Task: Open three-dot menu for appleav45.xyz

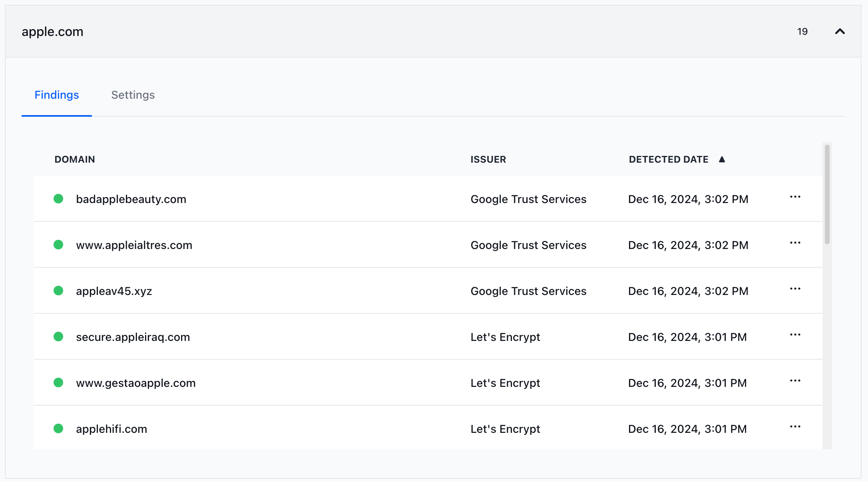Action: [795, 289]
